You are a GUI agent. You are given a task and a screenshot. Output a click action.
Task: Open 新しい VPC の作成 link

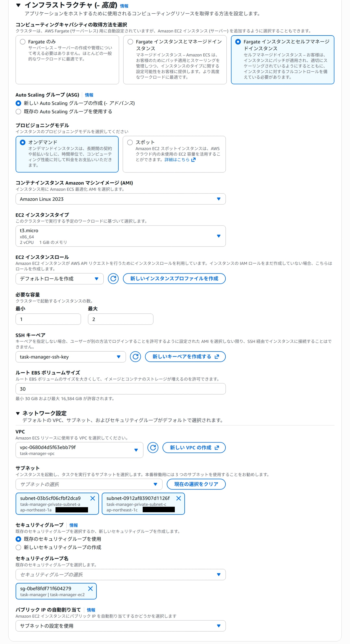(x=194, y=448)
